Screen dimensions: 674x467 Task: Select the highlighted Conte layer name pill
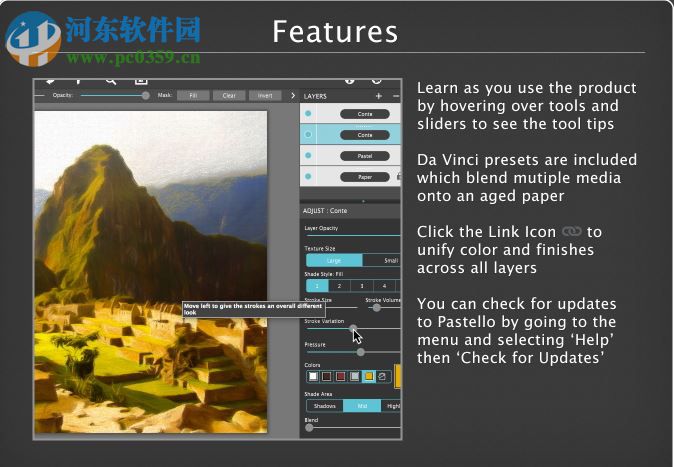point(365,135)
